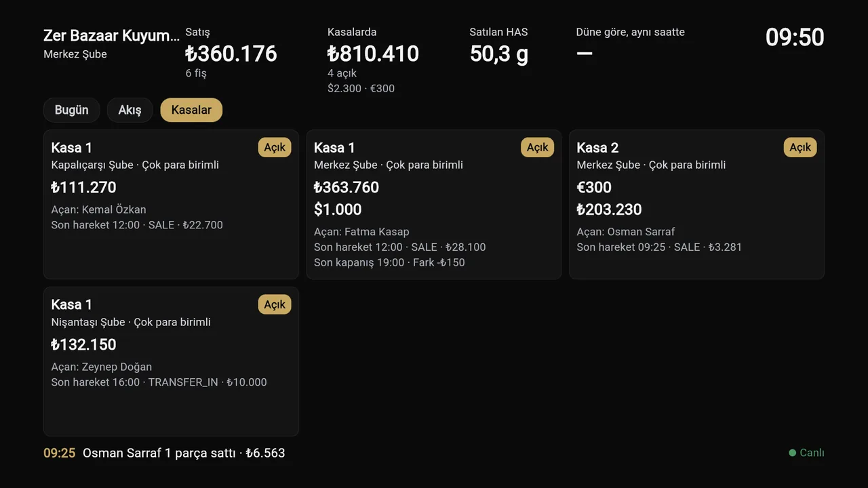
Task: Click Açan: Osman Sarraf
Action: (625, 232)
